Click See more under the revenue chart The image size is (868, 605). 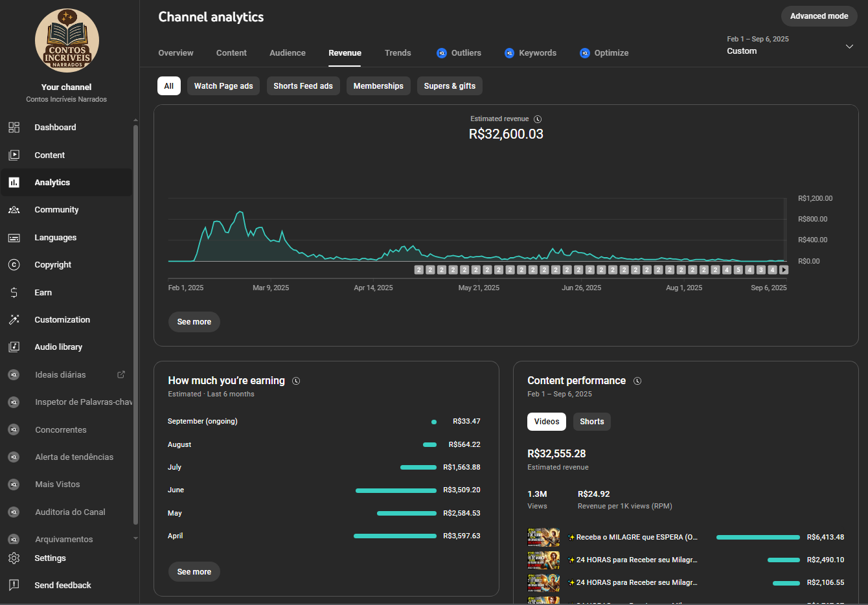[x=194, y=322]
